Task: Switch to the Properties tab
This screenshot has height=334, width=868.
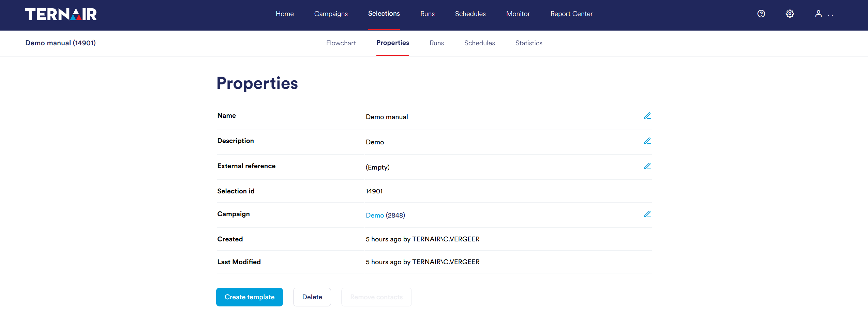Action: pos(393,43)
